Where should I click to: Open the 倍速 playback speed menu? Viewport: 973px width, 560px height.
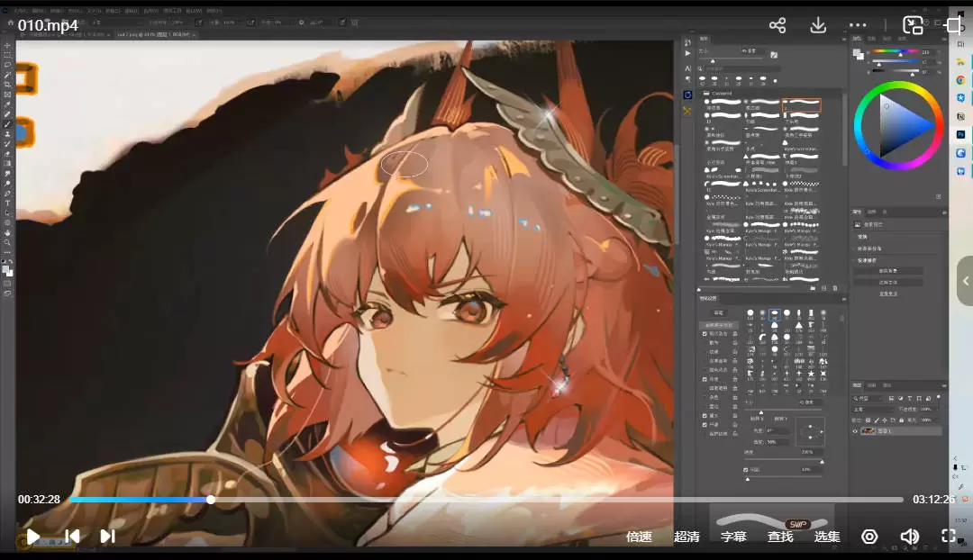coord(639,537)
